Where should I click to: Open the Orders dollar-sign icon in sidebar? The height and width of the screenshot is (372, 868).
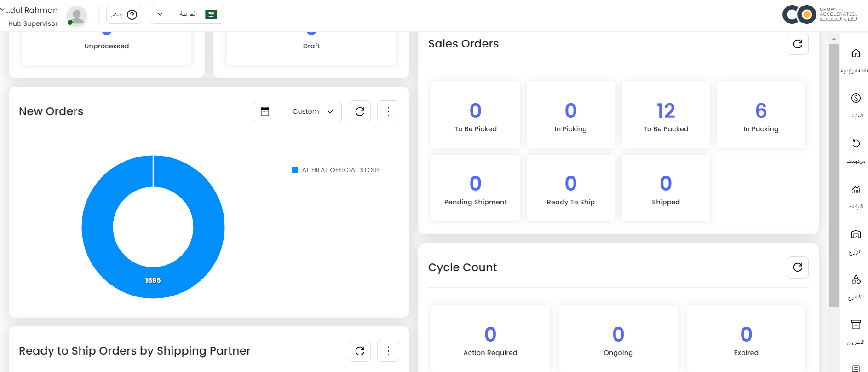coord(856,98)
